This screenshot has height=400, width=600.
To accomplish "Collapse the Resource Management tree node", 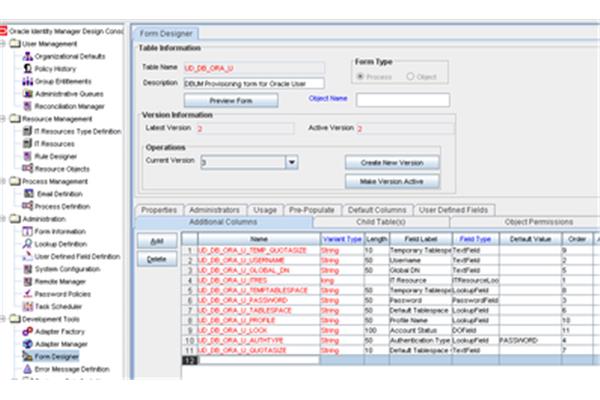I will click(x=3, y=119).
